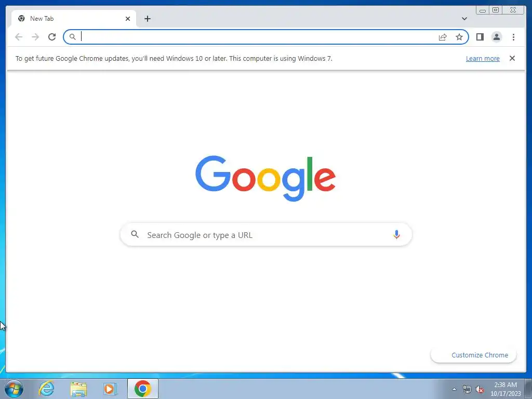Open the taskbar clock showing 2:38 AM
The height and width of the screenshot is (399, 532).
click(x=506, y=389)
